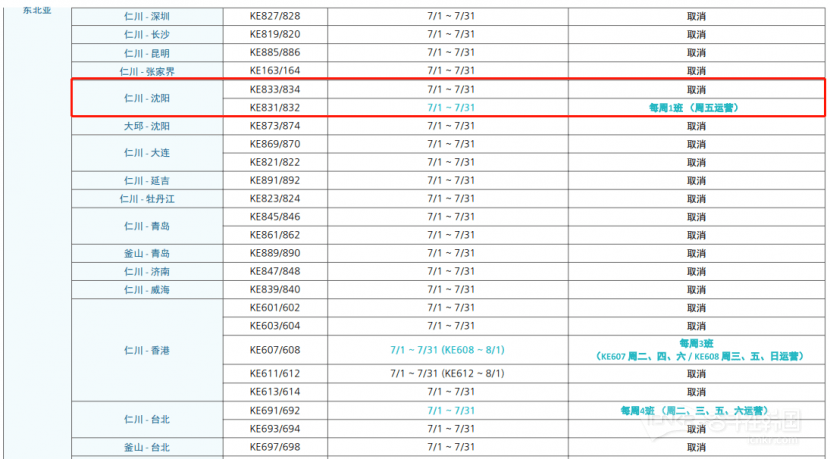Select the KE831/832 flight number cell
The image size is (830, 459).
(x=274, y=108)
